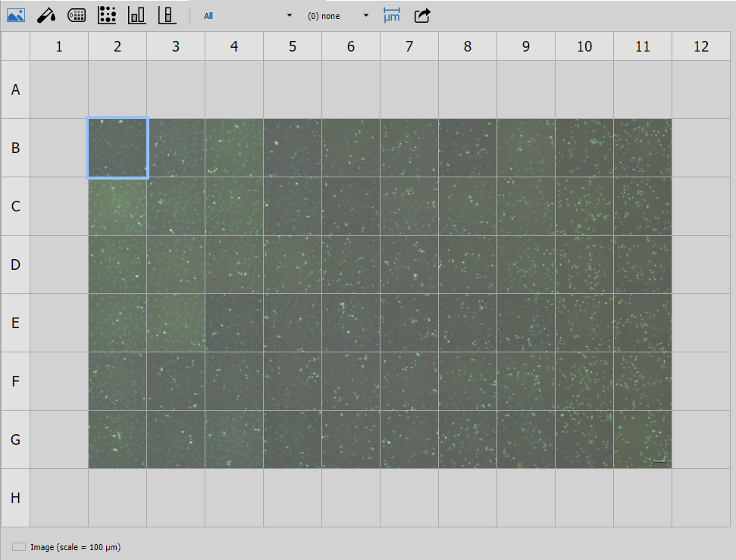The width and height of the screenshot is (736, 560).
Task: Click the stacked column chart icon
Action: (x=167, y=15)
